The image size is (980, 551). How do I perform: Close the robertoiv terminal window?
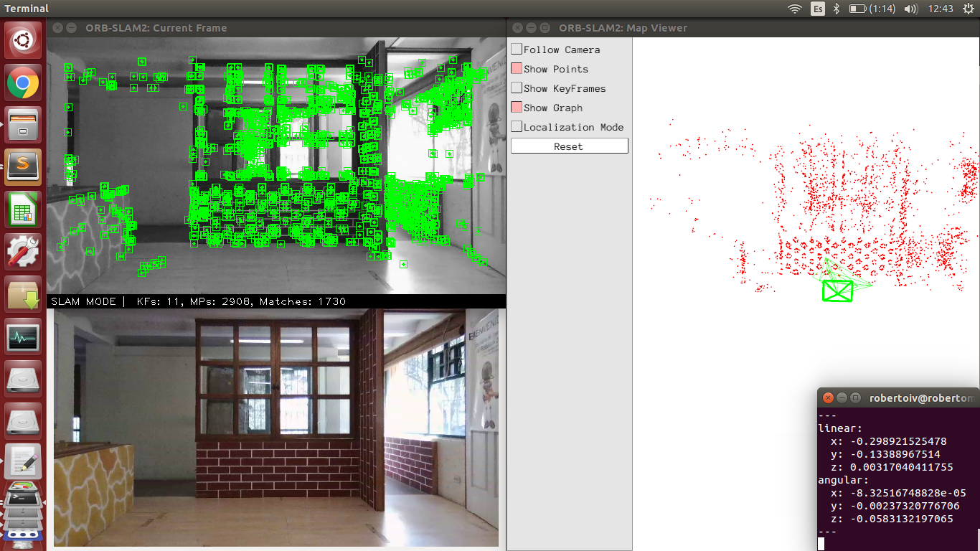829,397
